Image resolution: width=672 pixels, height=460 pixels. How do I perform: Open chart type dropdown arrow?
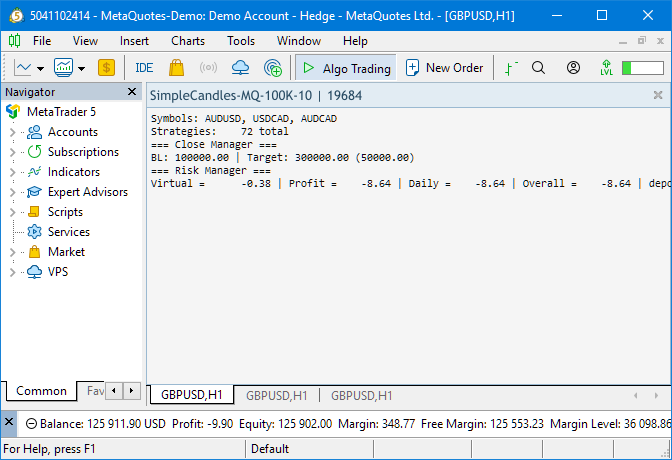click(41, 68)
